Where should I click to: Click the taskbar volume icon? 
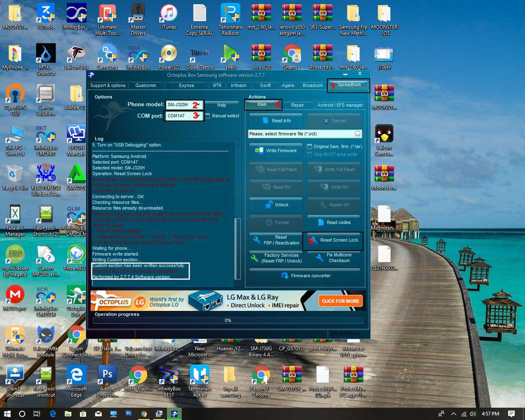(473, 414)
